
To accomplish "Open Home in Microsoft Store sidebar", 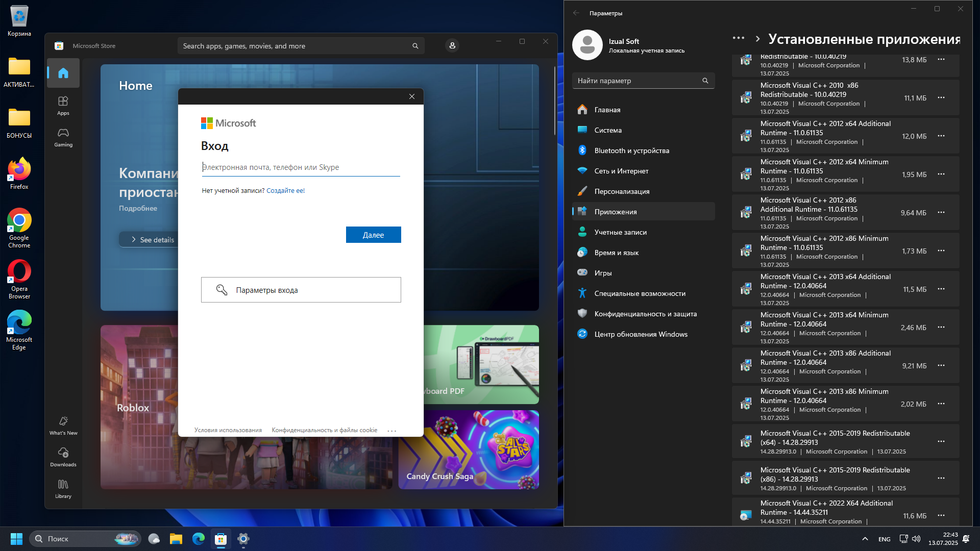I will [x=63, y=73].
